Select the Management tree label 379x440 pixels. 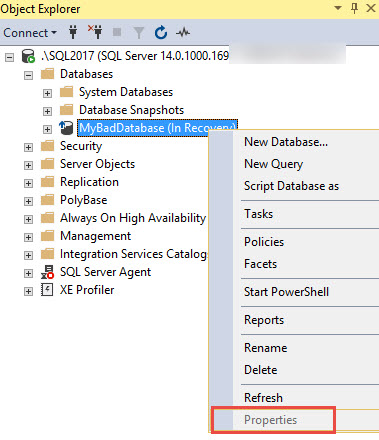95,236
